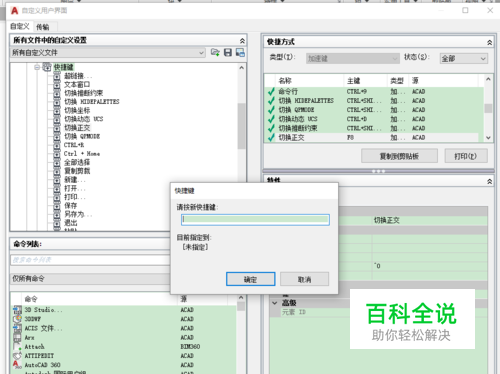Click the shortcut icon beside 保存

pyautogui.click(x=57, y=206)
